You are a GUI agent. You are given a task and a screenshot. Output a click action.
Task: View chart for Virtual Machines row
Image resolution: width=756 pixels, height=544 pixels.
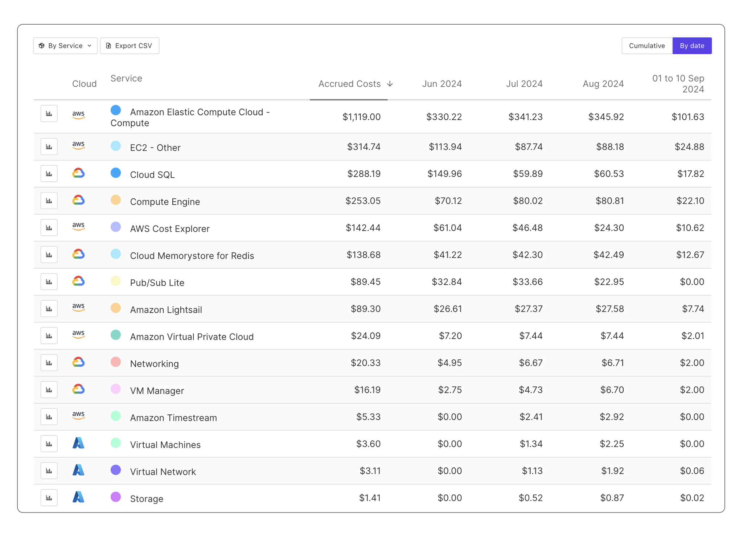pos(49,444)
